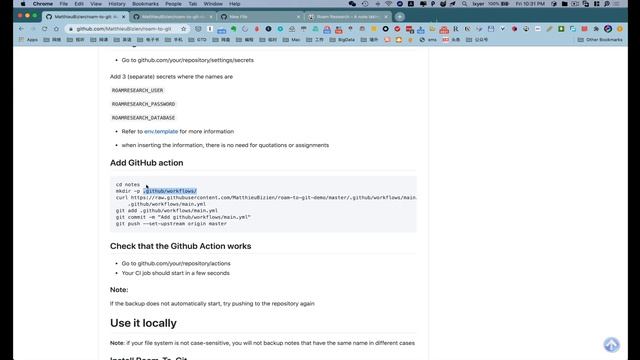
Task: Open the Help menu
Action: tap(234, 4)
